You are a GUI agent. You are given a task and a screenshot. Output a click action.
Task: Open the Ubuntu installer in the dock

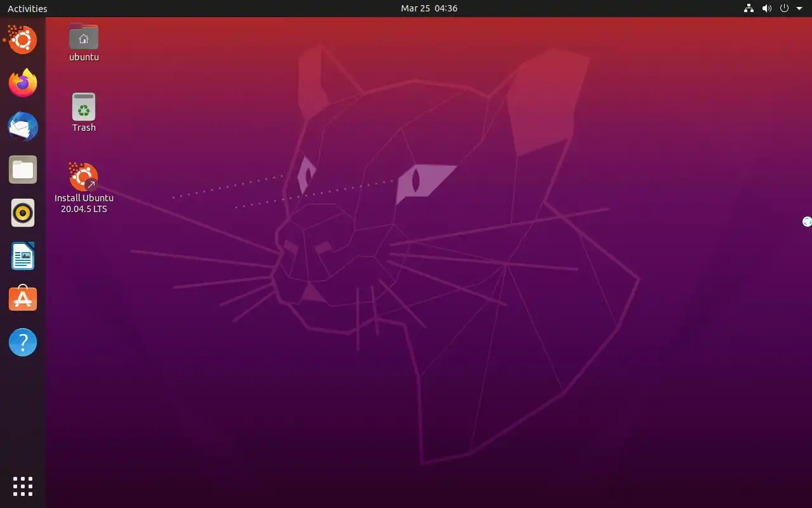point(23,40)
